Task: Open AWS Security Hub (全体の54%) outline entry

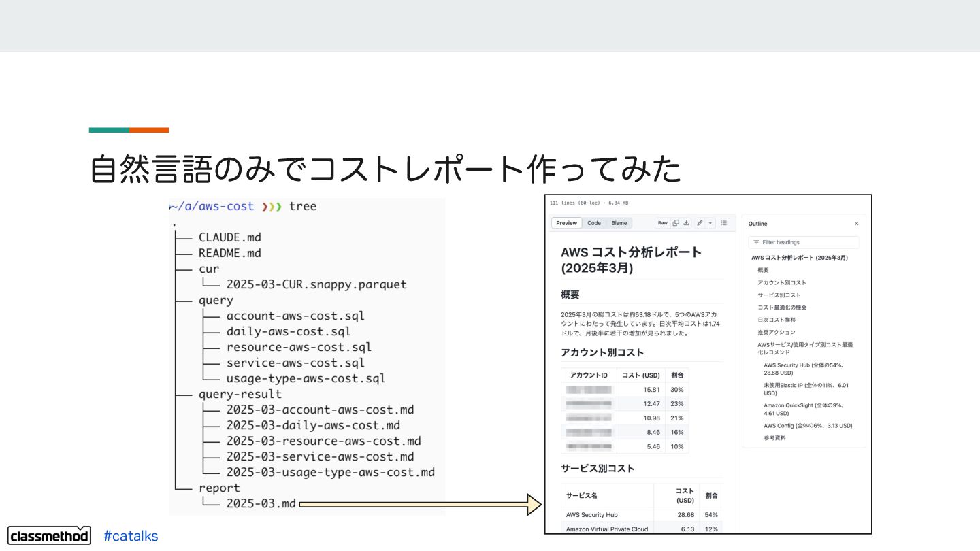Action: click(x=804, y=369)
